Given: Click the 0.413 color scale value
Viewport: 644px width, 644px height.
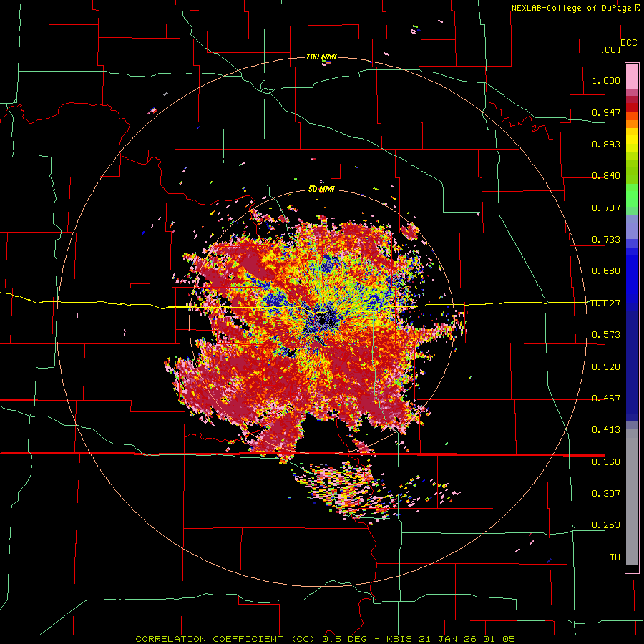Looking at the screenshot, I should tap(606, 430).
